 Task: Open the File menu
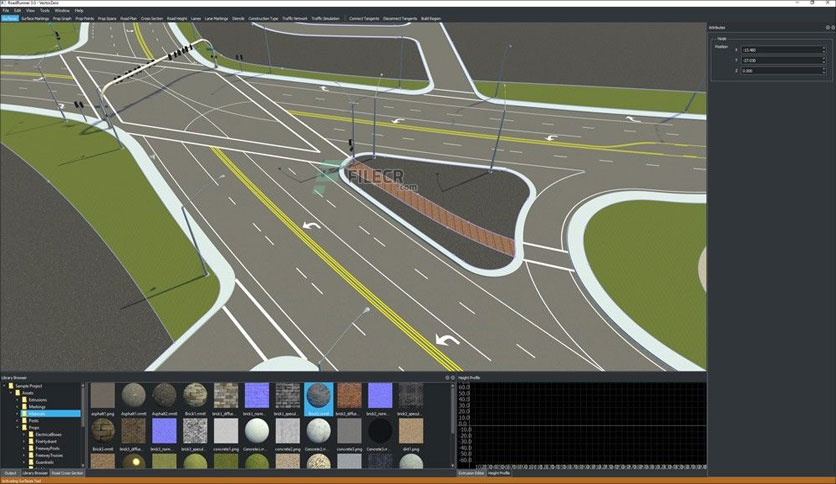(x=6, y=10)
